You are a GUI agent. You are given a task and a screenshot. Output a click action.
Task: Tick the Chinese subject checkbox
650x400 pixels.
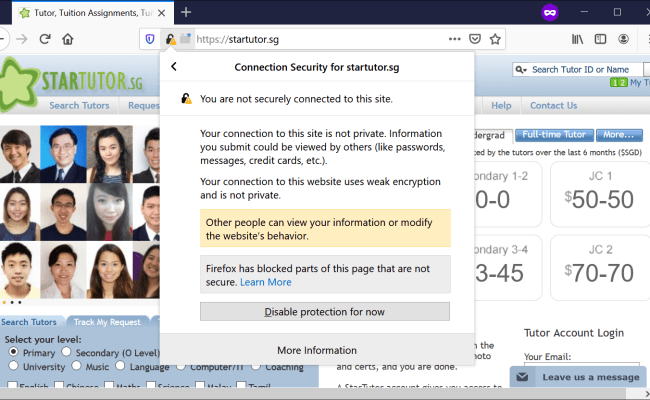click(x=59, y=385)
